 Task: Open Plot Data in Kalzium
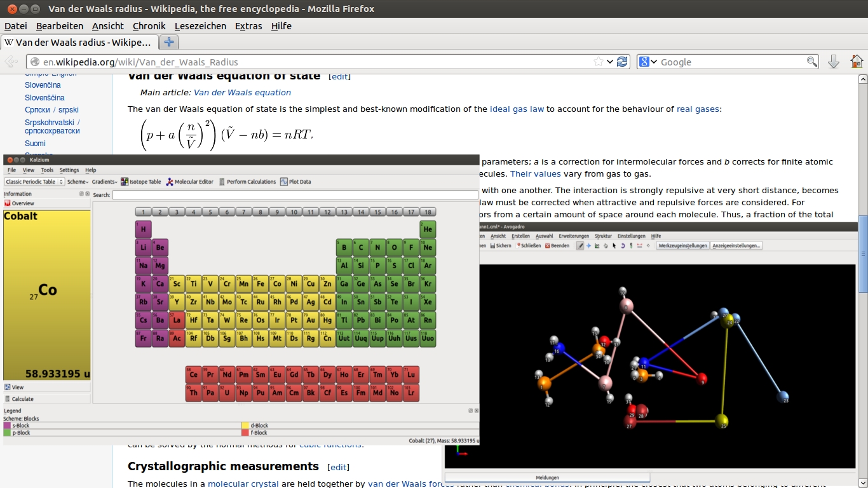click(x=295, y=182)
